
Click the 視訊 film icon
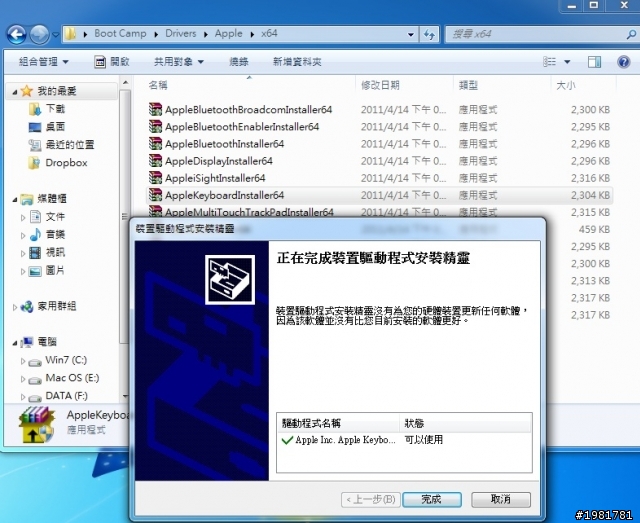pos(36,252)
